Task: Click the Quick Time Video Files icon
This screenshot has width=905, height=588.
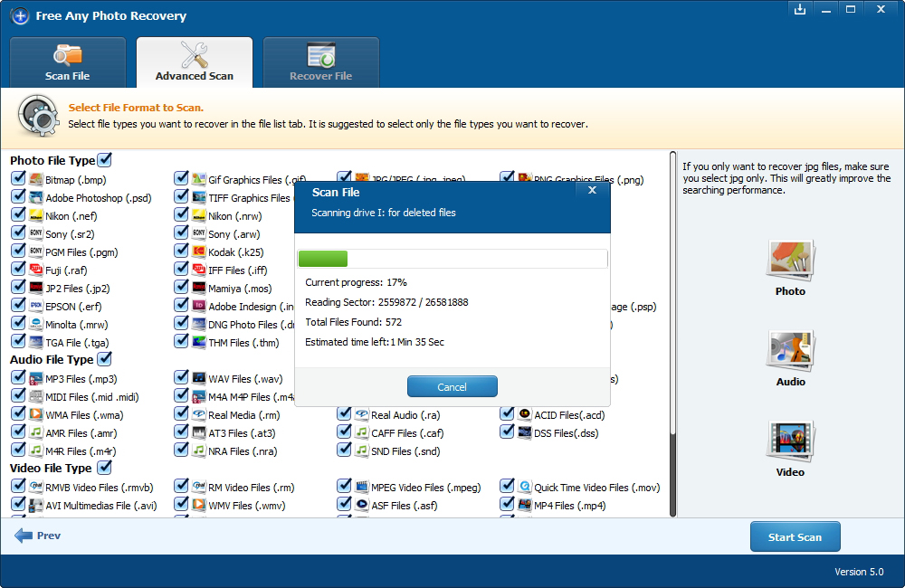Action: point(524,487)
